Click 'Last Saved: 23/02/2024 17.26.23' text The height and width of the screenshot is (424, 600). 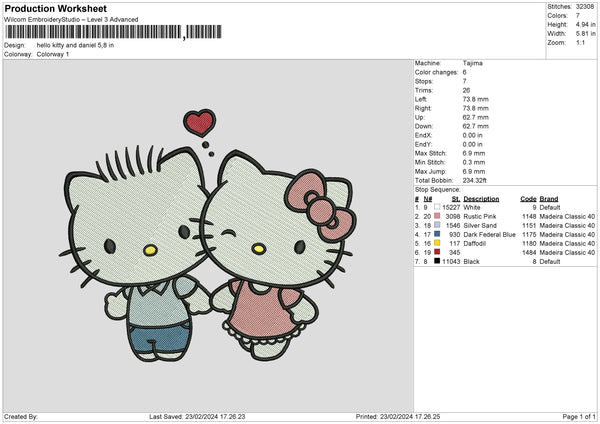pos(197,416)
